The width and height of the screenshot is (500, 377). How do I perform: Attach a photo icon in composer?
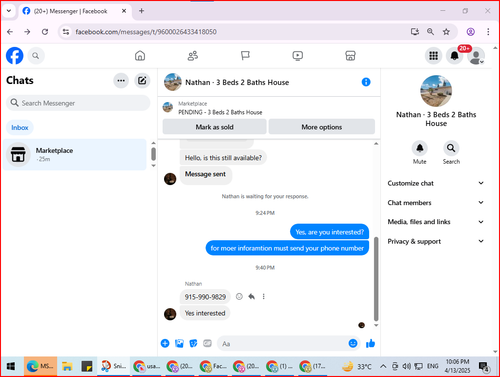[179, 343]
